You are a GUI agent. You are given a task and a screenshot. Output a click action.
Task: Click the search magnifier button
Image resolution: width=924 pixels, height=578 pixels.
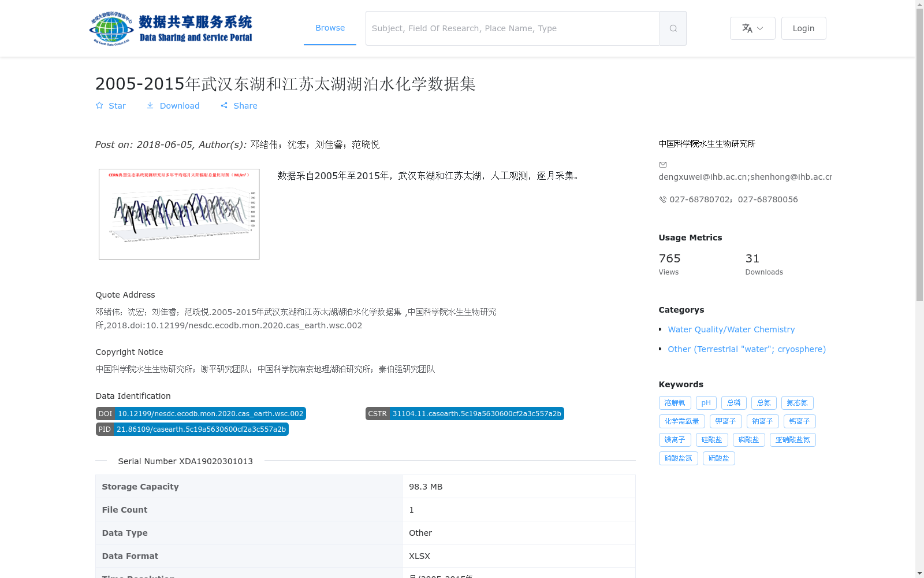pos(673,28)
